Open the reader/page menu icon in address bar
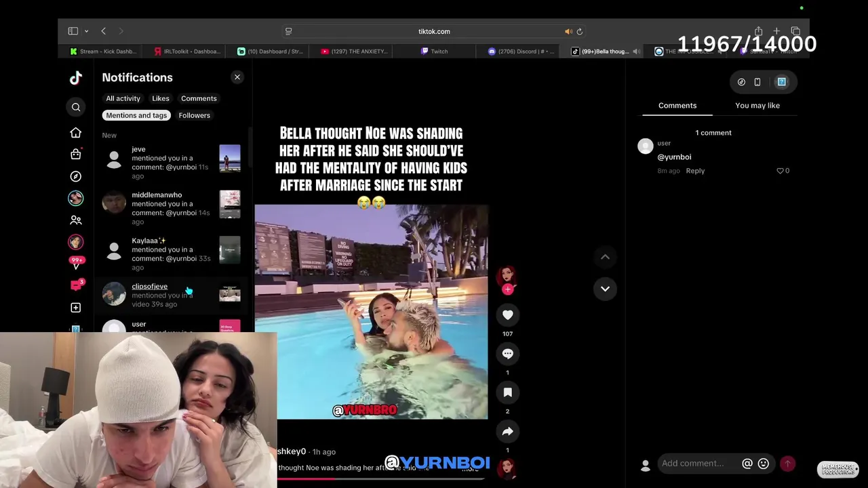 288,31
